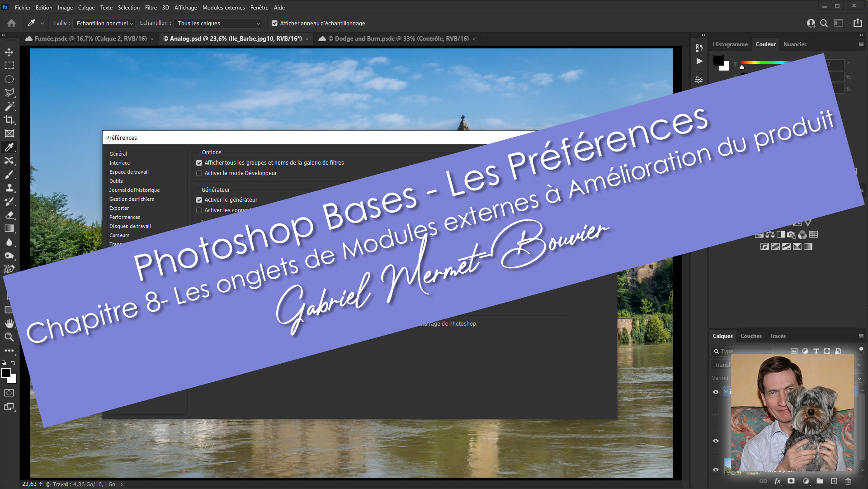Image resolution: width=868 pixels, height=489 pixels.
Task: Click the Home icon in options bar
Action: point(12,23)
